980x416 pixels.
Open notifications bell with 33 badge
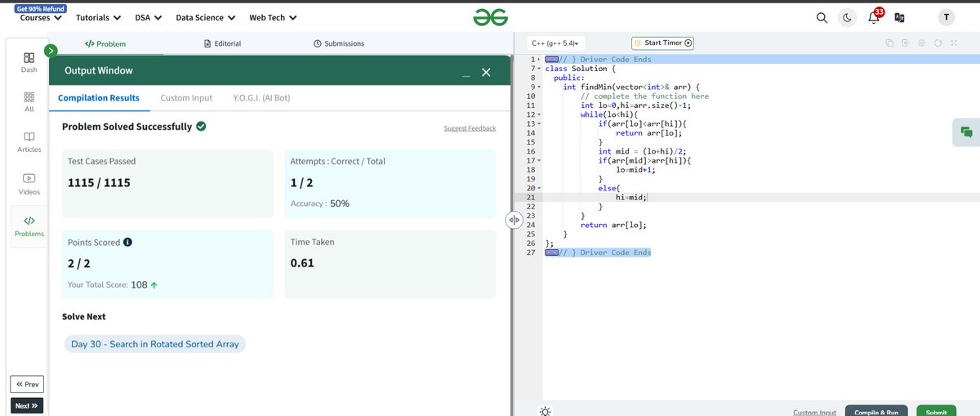pos(874,16)
